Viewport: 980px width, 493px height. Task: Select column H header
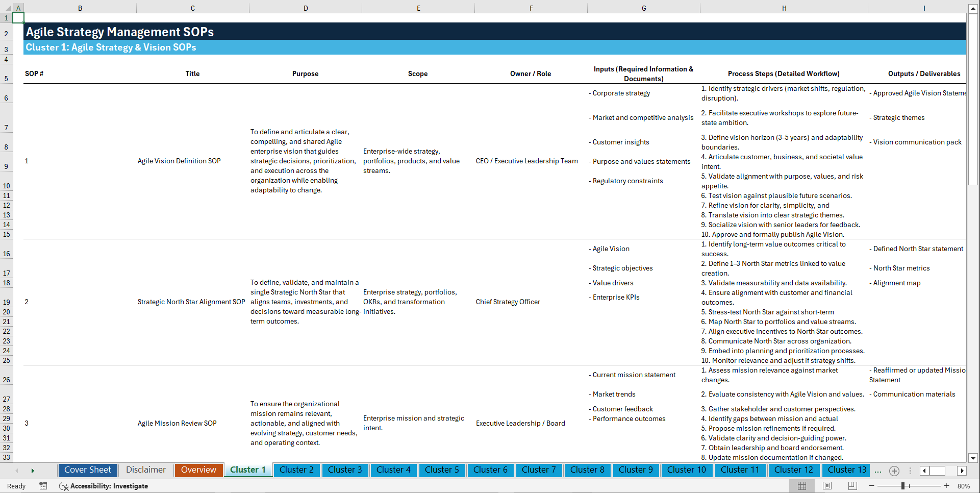(784, 8)
